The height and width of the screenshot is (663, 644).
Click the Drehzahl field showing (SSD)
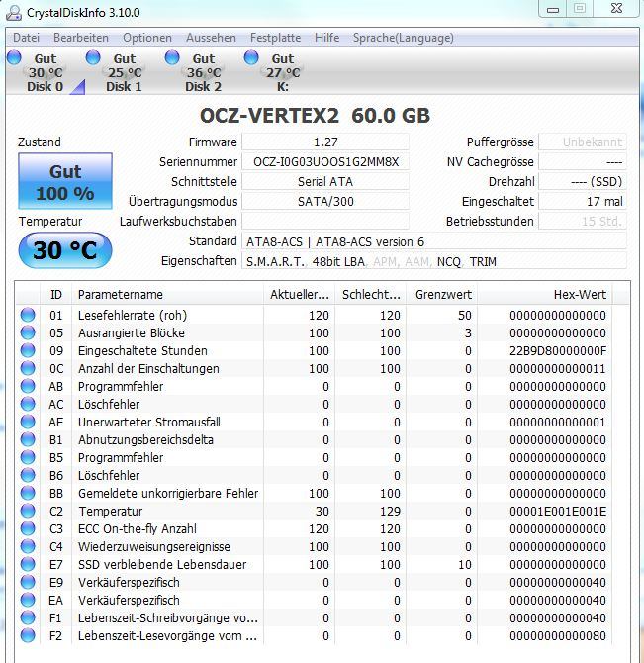coord(583,182)
